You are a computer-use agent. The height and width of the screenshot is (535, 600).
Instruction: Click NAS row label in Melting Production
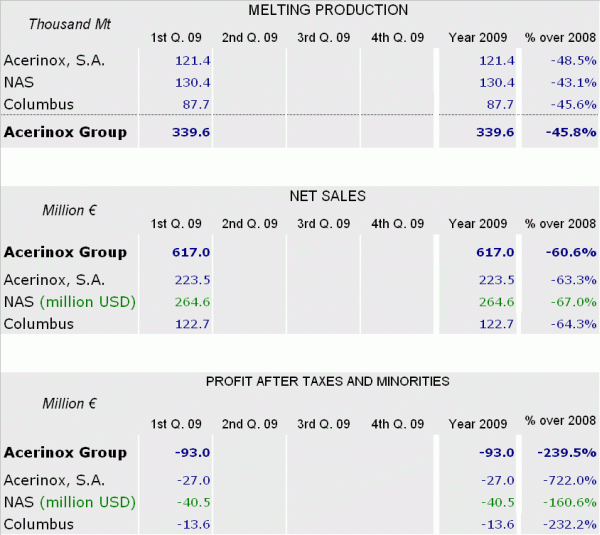(20, 82)
